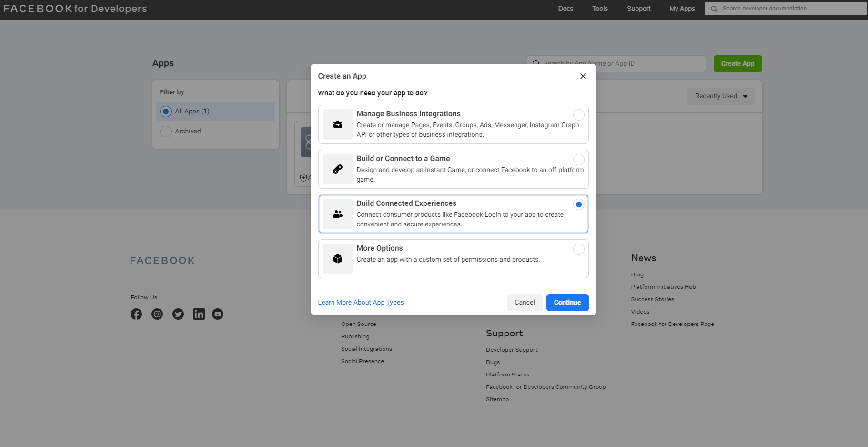Click the footer FACEBOOK wordmark

coord(162,261)
